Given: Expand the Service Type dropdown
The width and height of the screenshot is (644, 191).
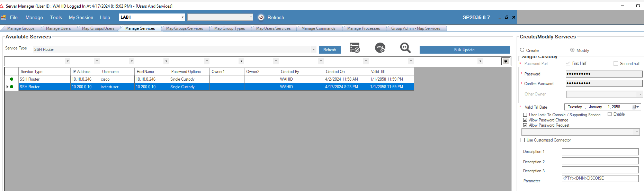Looking at the screenshot, I should (x=314, y=49).
